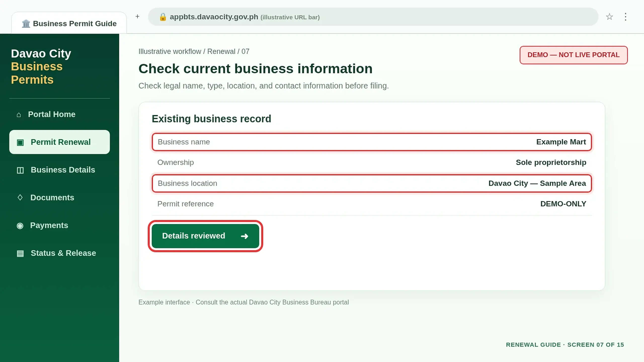Click the Example interface footer note
Screen dimensions: 644x362
click(244, 302)
